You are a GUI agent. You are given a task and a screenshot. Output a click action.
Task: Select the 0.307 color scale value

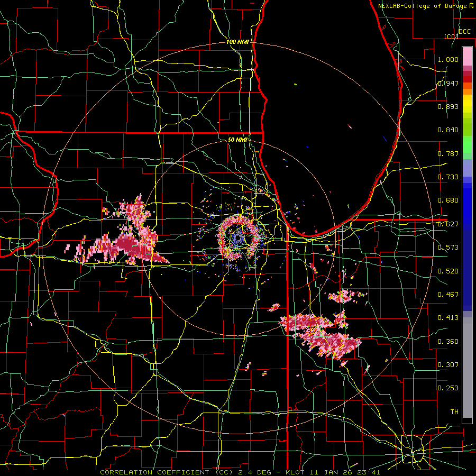[448, 365]
